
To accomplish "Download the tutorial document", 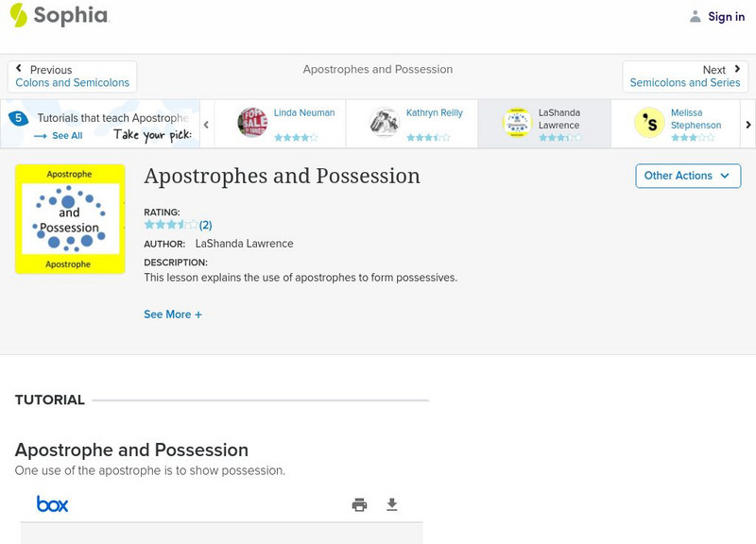I will click(x=392, y=505).
